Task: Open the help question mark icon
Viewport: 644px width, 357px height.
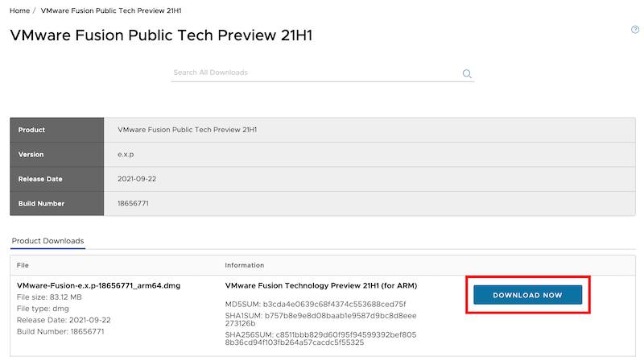Action: pyautogui.click(x=635, y=30)
